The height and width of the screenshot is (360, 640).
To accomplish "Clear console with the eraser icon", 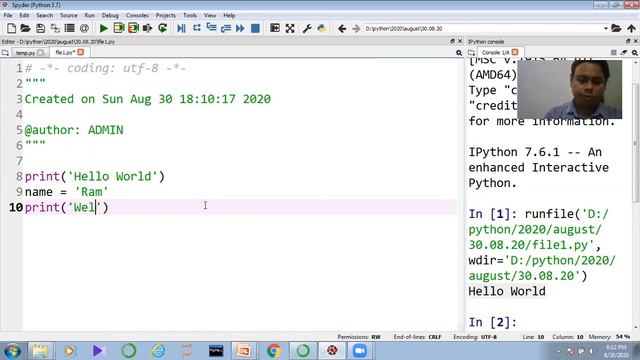I will point(624,53).
